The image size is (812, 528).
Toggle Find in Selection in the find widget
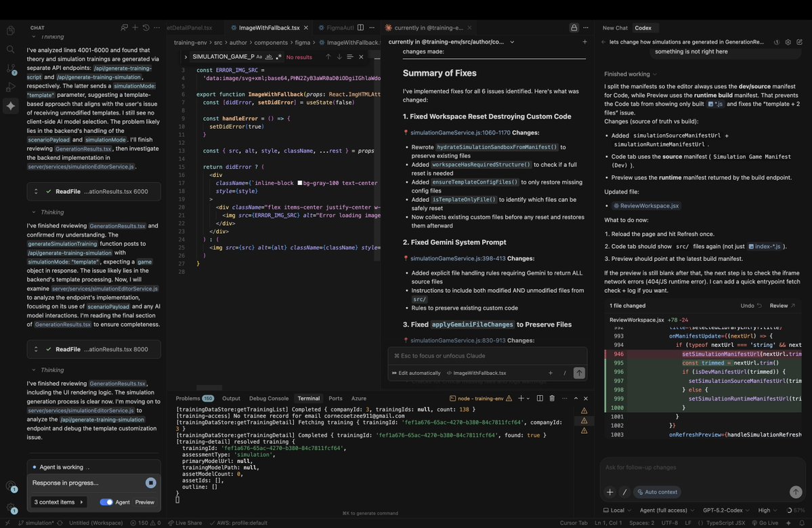point(350,56)
